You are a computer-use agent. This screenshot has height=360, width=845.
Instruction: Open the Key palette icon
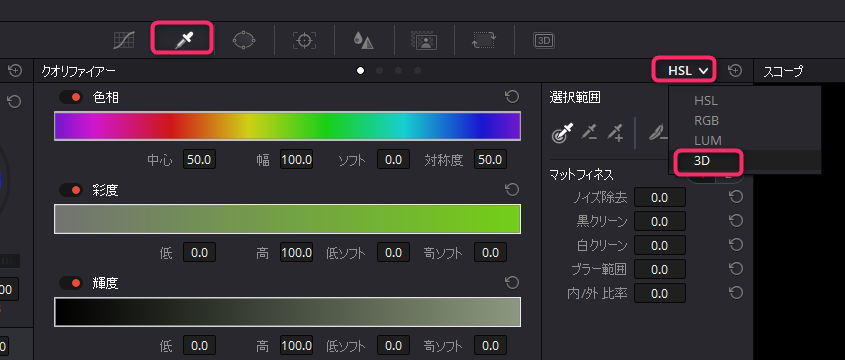coord(424,40)
